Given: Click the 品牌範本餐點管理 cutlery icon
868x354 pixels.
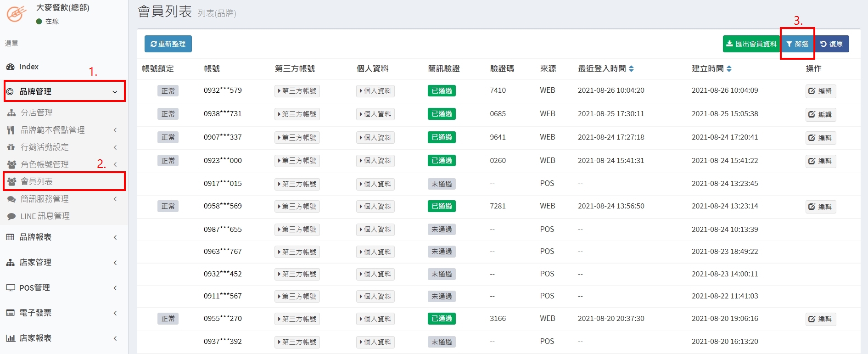Looking at the screenshot, I should 11,130.
